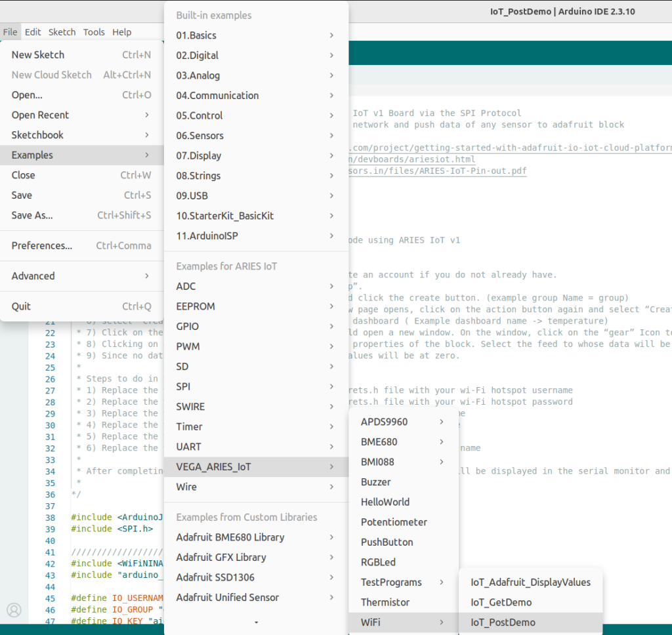Click the down arrow below the examples list

click(257, 622)
